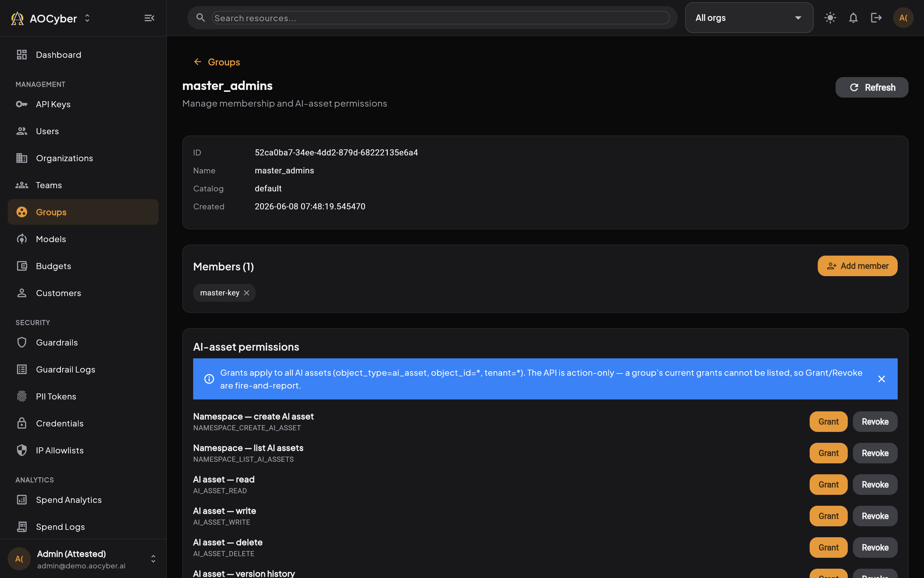
Task: Select the group ID value text
Action: tap(336, 153)
